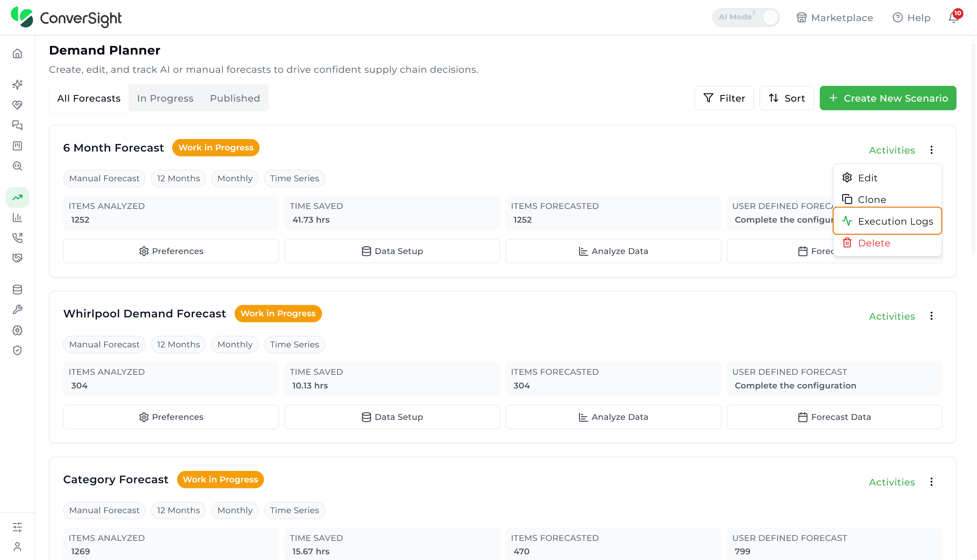Viewport: 977px width, 560px height.
Task: Switch to the Published tab
Action: click(x=235, y=98)
